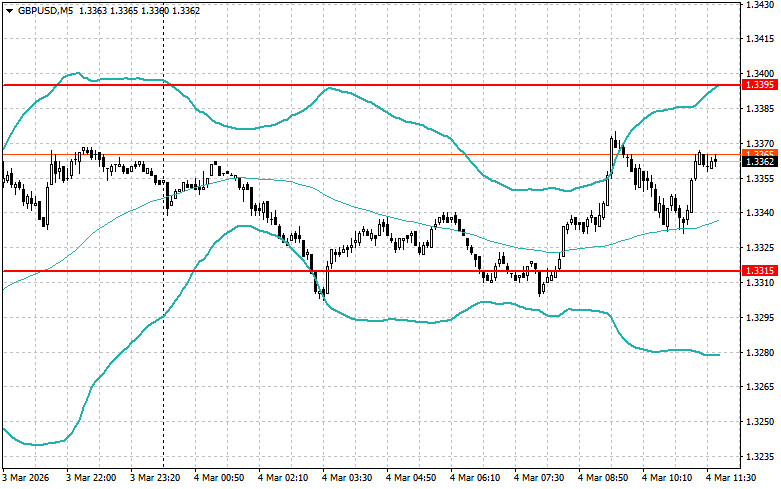Click the 3 Mar 22:00 time label

(91, 478)
